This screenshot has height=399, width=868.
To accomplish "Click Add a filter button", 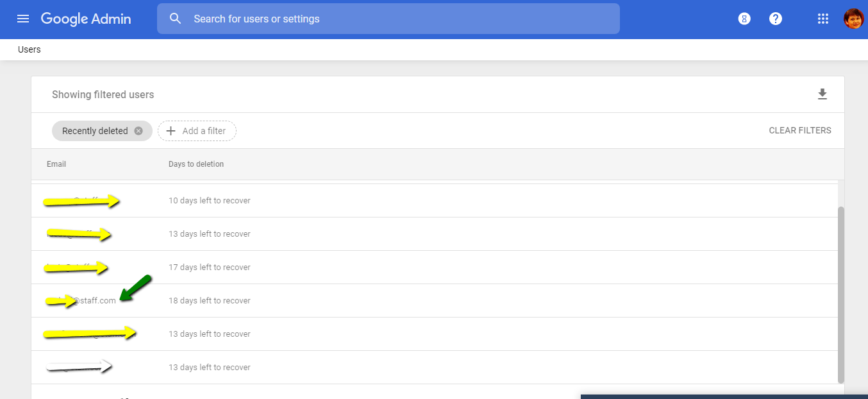I will [197, 131].
